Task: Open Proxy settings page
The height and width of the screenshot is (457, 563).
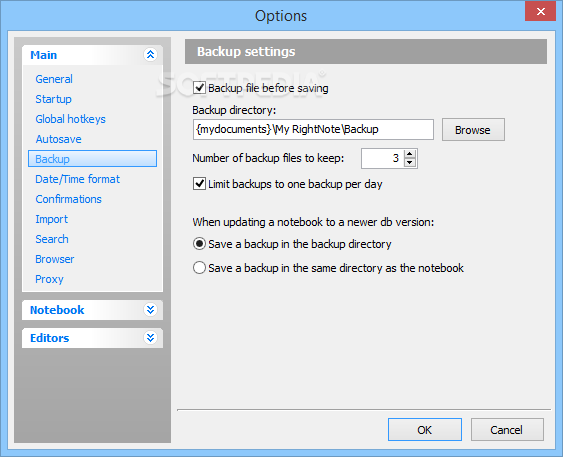Action: (x=49, y=279)
